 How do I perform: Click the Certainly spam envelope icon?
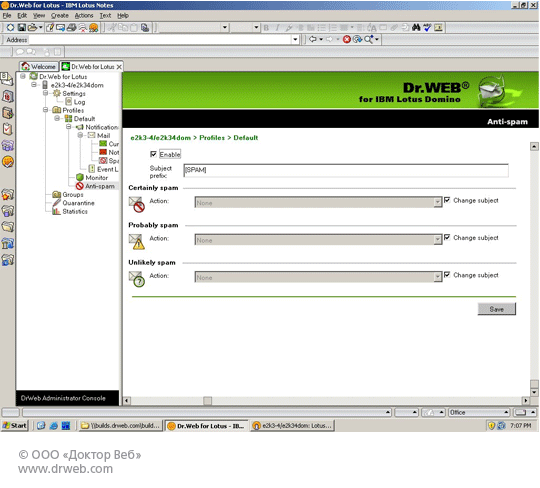pos(136,204)
